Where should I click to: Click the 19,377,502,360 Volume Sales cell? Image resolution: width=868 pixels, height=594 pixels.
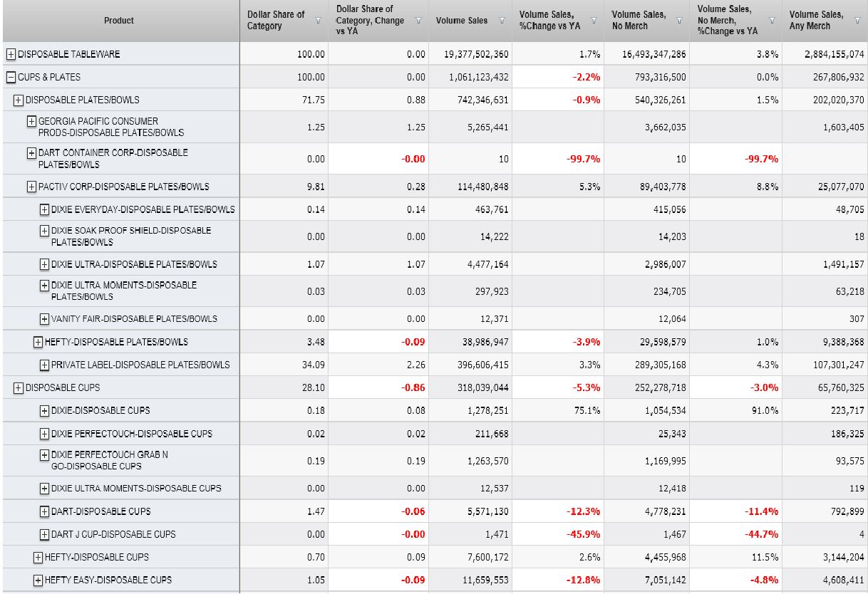point(472,54)
